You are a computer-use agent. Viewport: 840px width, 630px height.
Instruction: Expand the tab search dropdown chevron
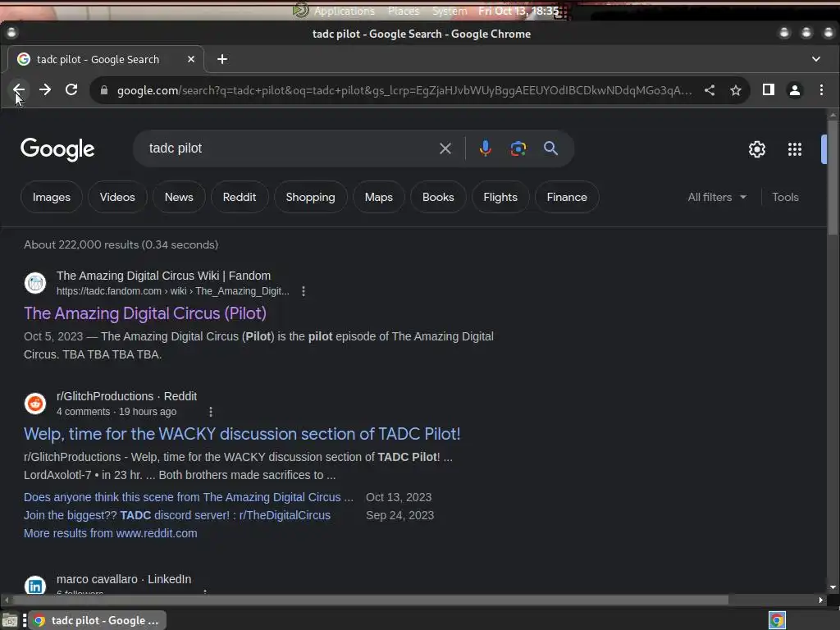[x=816, y=59]
